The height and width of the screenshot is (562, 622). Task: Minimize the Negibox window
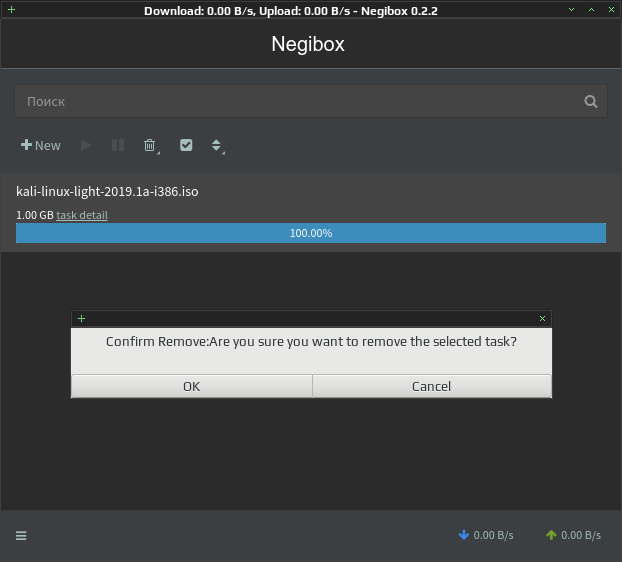tap(571, 10)
